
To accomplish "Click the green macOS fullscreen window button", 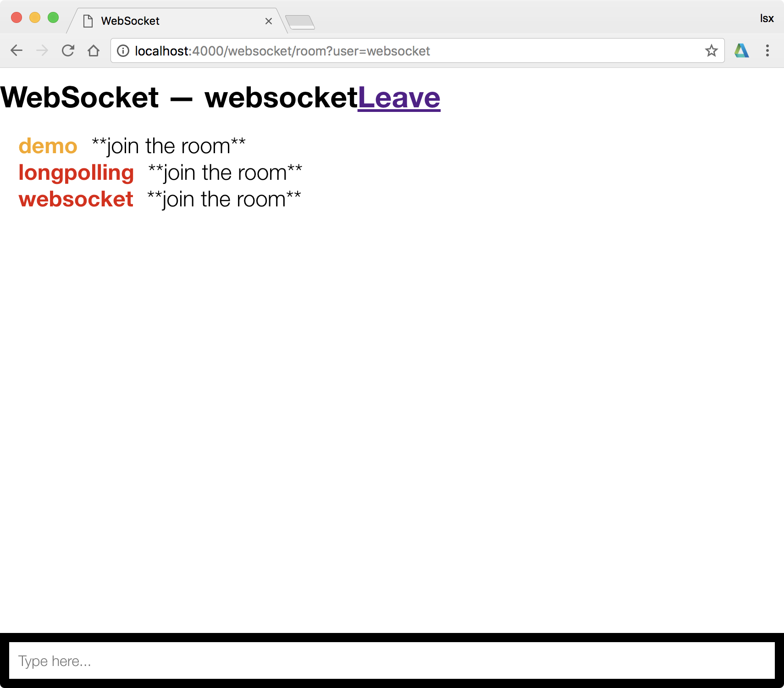I will pyautogui.click(x=53, y=17).
